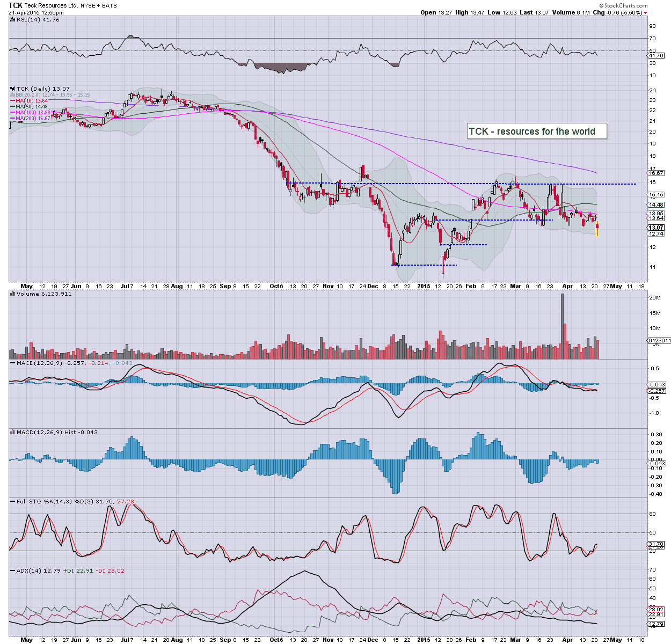Click the TCK (Daily) 13.07 legend
Screen dimensions: 671x644
tap(40, 89)
